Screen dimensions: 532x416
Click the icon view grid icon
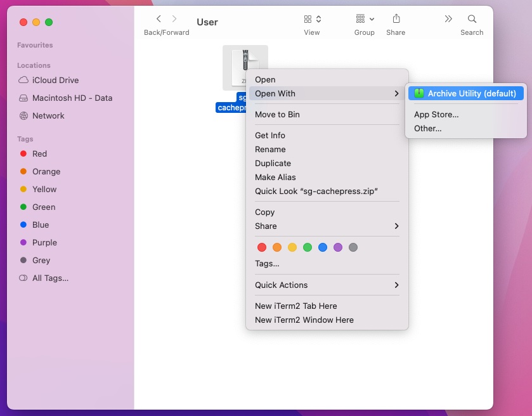pyautogui.click(x=308, y=19)
